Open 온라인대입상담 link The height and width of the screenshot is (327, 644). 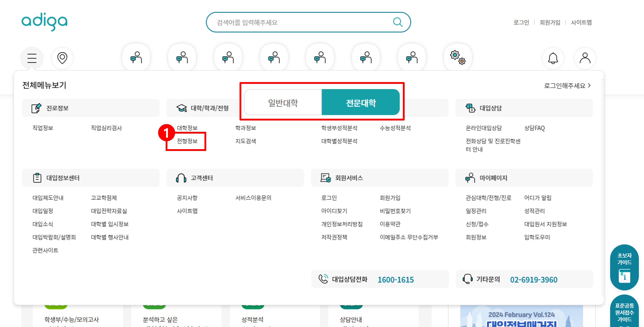point(484,128)
